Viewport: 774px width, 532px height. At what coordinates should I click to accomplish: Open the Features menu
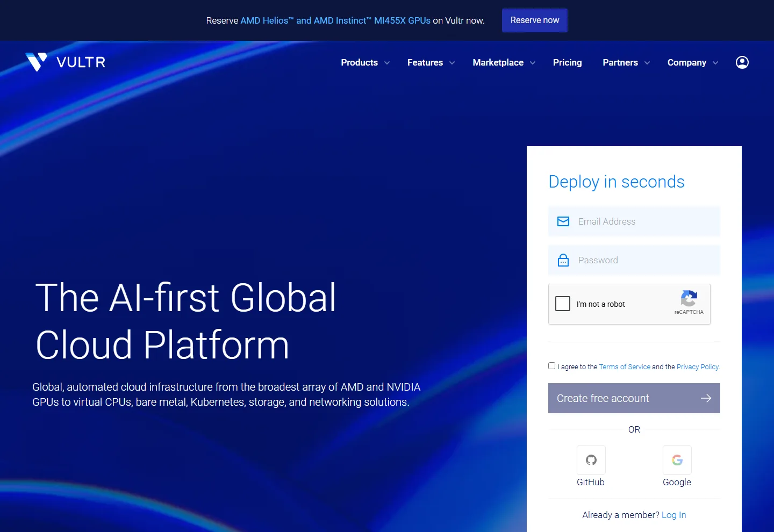(x=425, y=62)
